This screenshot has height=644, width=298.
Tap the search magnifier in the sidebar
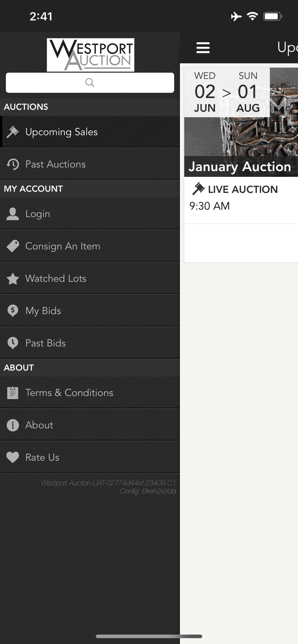tap(90, 82)
